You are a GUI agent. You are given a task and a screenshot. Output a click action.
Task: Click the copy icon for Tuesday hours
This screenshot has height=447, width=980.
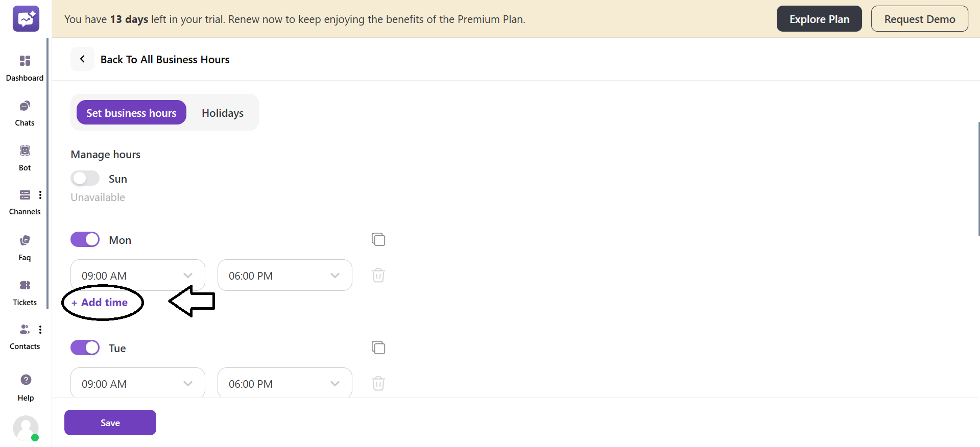pyautogui.click(x=378, y=347)
